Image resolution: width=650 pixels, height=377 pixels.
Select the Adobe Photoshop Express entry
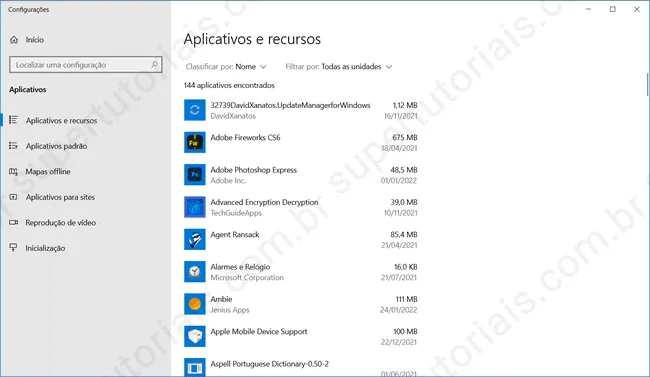pos(301,175)
